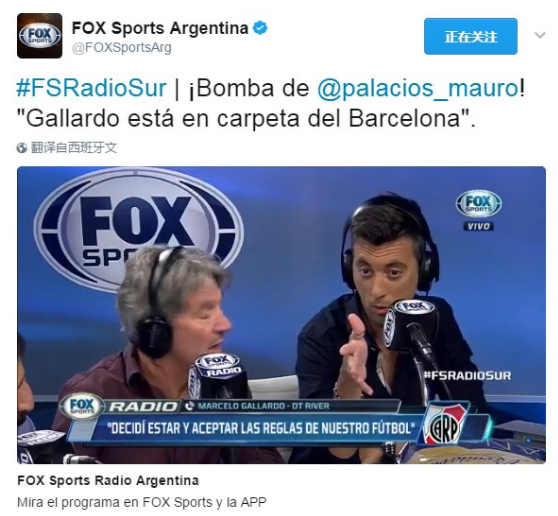Open the FOX Sports Argentina profile avatar
The image size is (558, 516).
tap(40, 36)
